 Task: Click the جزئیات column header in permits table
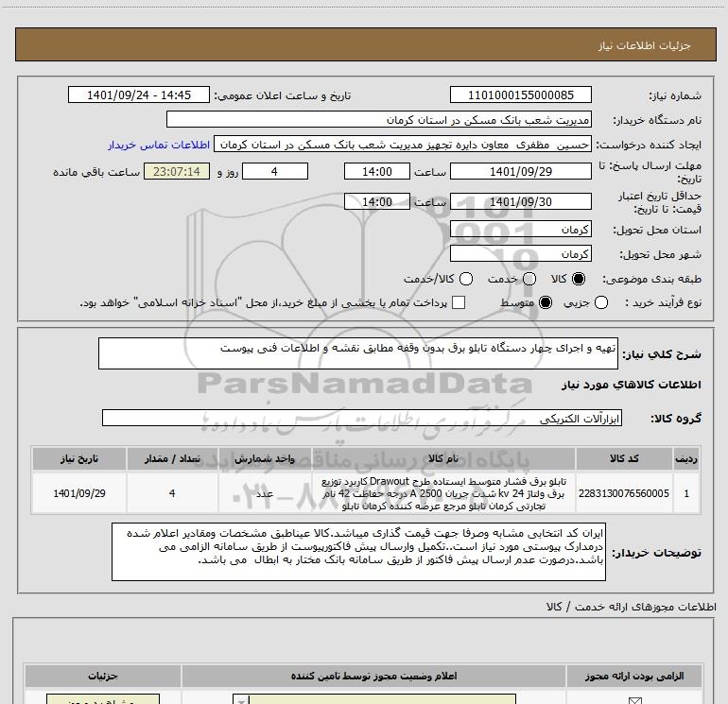pos(103,676)
